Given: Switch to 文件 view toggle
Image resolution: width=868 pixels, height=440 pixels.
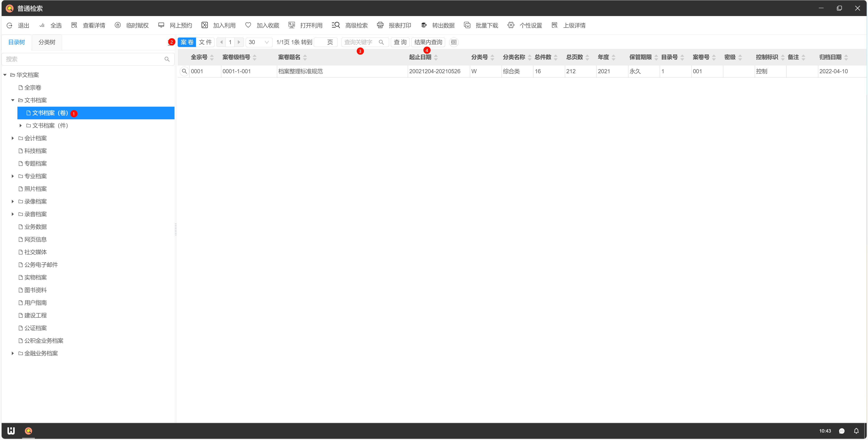Looking at the screenshot, I should pyautogui.click(x=205, y=42).
